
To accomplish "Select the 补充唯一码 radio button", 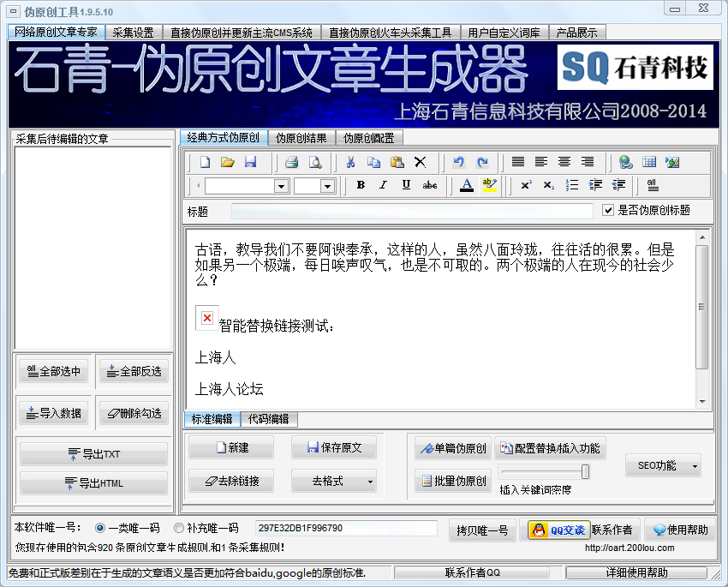I will coord(179,528).
